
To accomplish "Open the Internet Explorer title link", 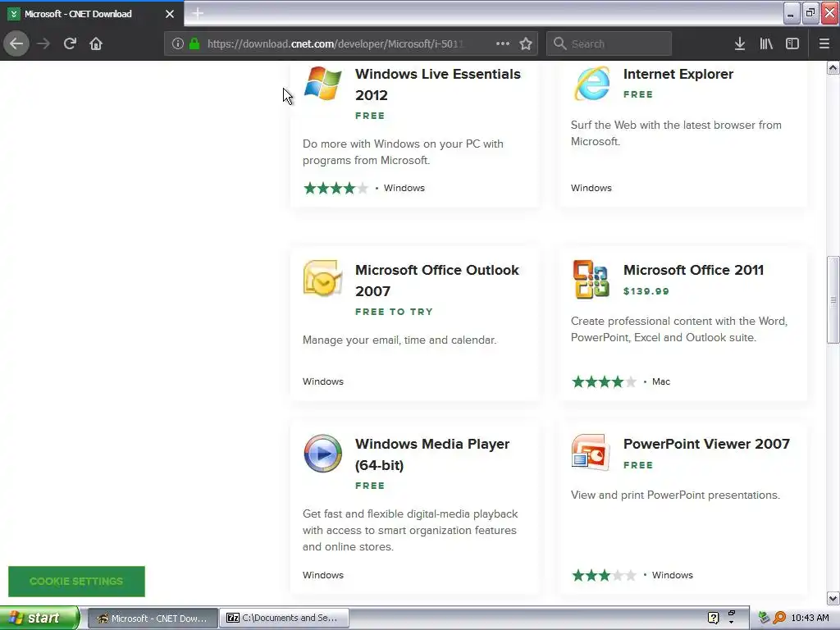I will pos(678,74).
